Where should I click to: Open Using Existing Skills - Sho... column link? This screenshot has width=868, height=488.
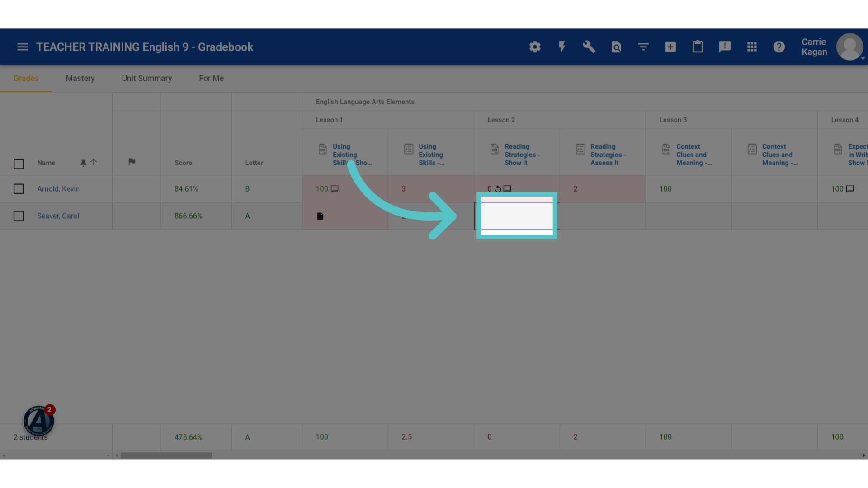[x=352, y=155]
